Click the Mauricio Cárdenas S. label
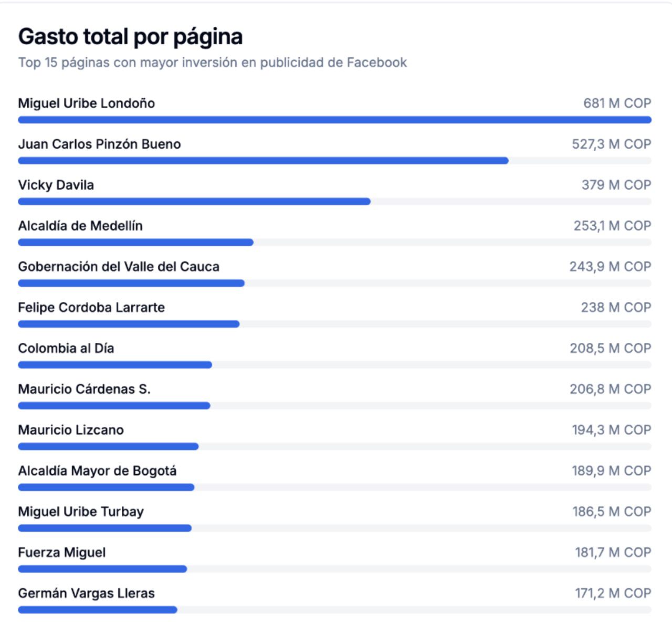The image size is (672, 627). click(x=84, y=389)
